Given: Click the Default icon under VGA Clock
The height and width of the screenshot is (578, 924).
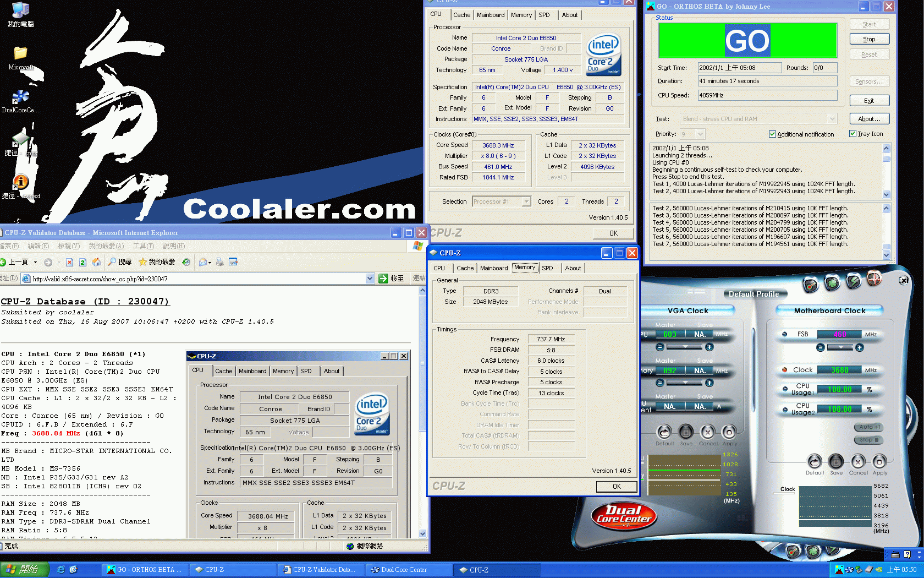Looking at the screenshot, I should [x=664, y=432].
